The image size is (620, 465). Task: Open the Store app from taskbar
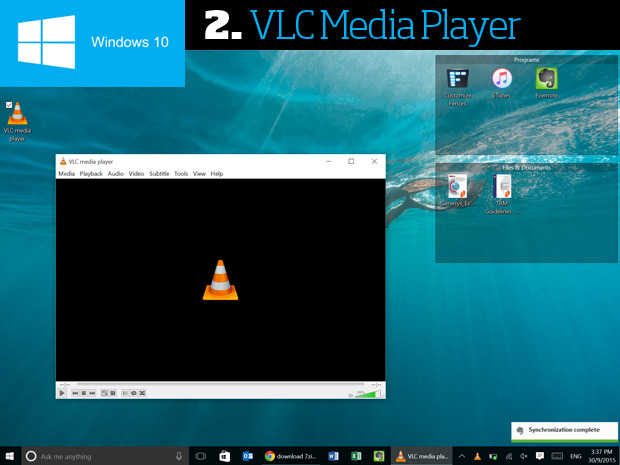coord(225,456)
